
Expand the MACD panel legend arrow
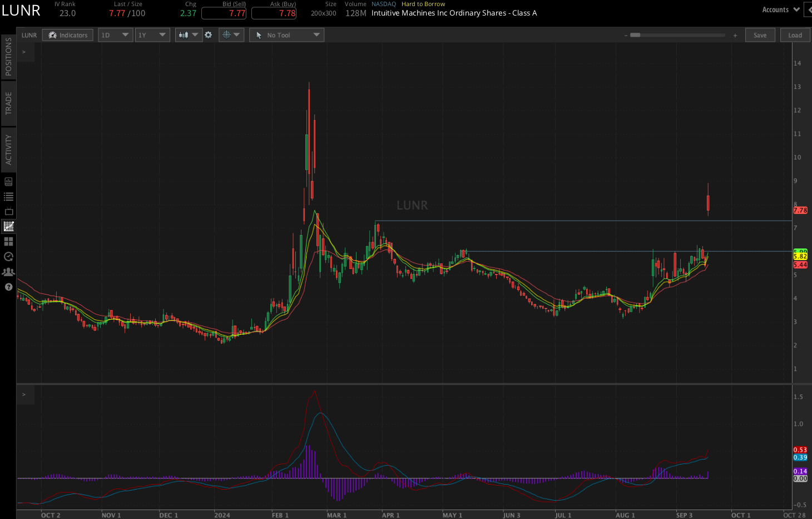click(24, 395)
